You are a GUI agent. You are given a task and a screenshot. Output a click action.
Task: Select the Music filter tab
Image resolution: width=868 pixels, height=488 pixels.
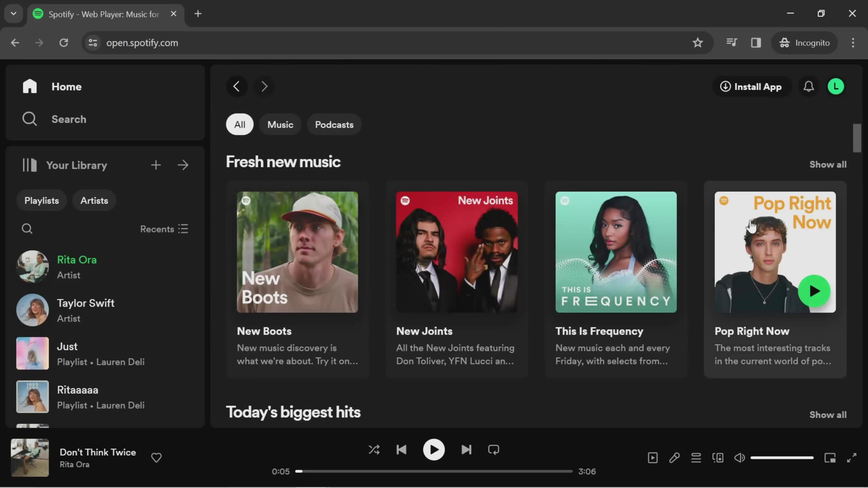[281, 124]
